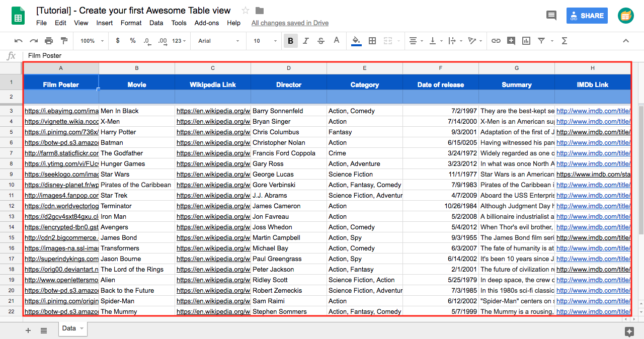Increase decimal places
Image resolution: width=644 pixels, height=339 pixels.
pos(162,41)
